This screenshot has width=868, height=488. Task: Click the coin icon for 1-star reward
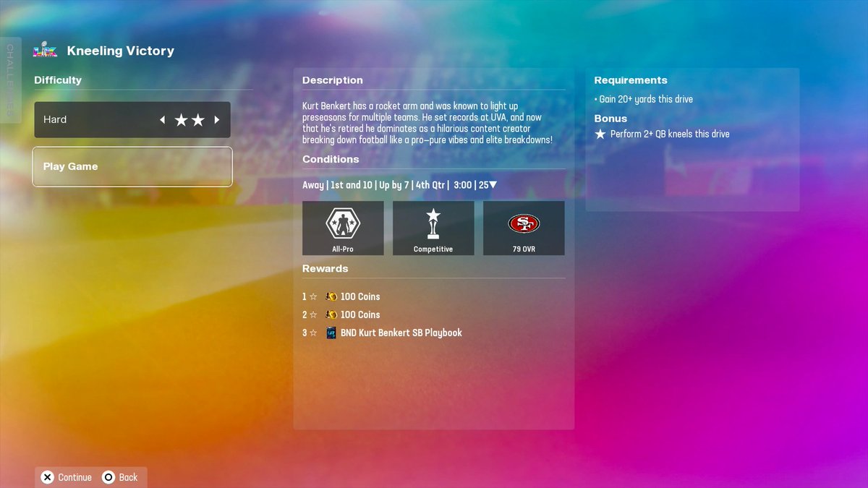click(331, 296)
